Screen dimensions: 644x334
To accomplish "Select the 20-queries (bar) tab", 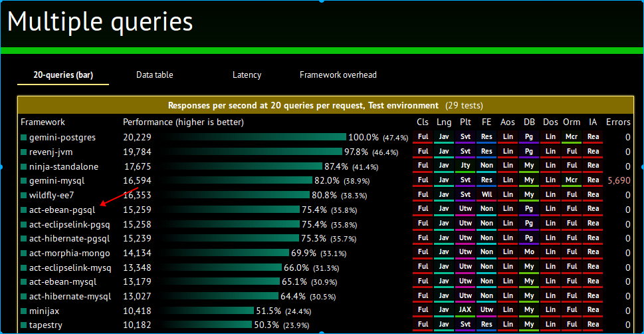I will 63,75.
